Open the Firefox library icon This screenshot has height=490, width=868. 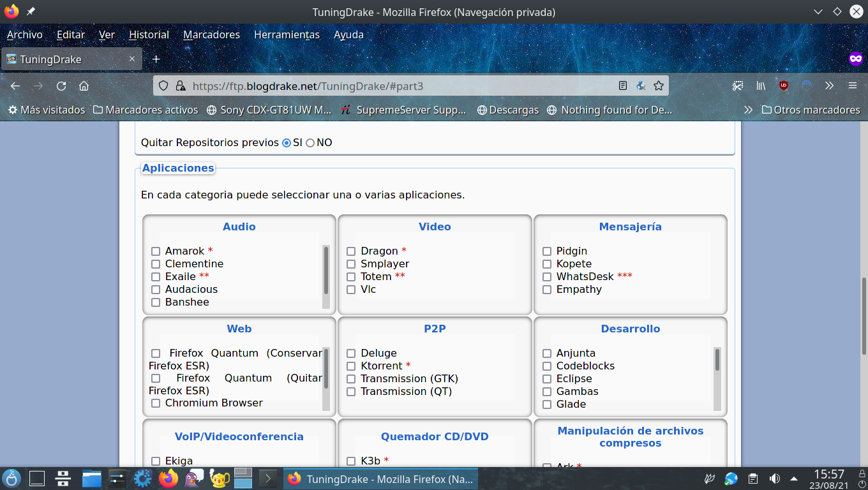click(x=761, y=85)
